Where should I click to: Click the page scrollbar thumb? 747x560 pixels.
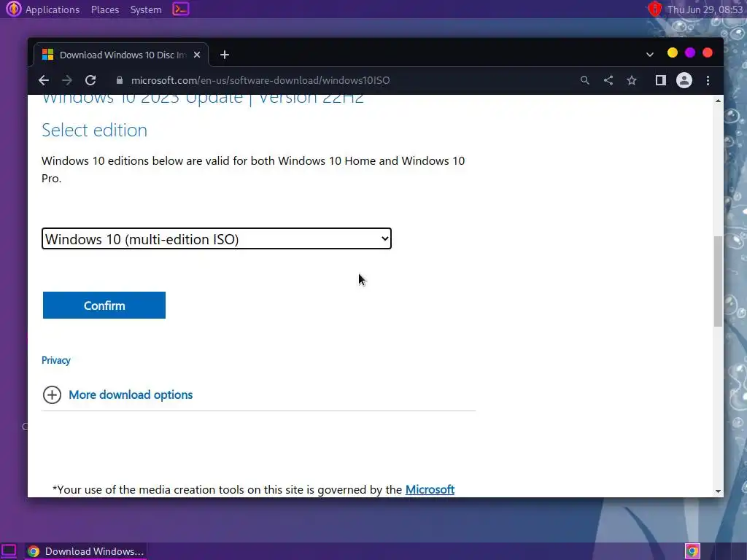point(718,281)
